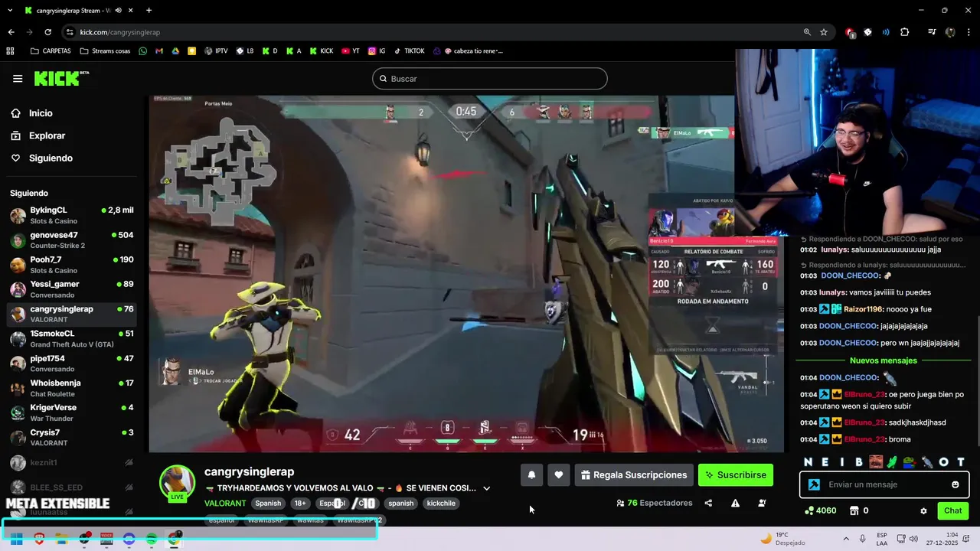Click Regala Suscripciones button
This screenshot has width=980, height=551.
coord(634,475)
